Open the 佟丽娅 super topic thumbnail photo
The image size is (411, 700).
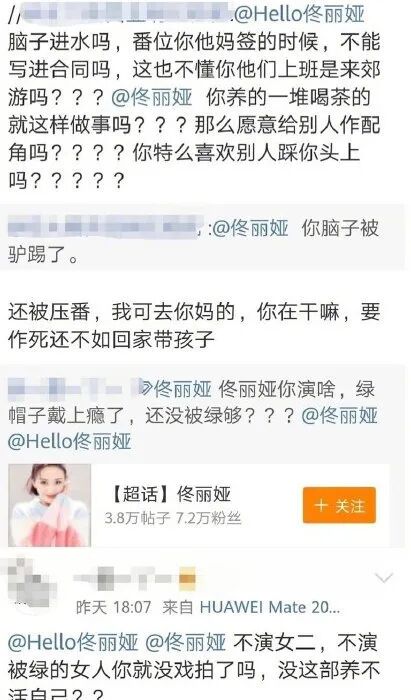click(x=50, y=505)
